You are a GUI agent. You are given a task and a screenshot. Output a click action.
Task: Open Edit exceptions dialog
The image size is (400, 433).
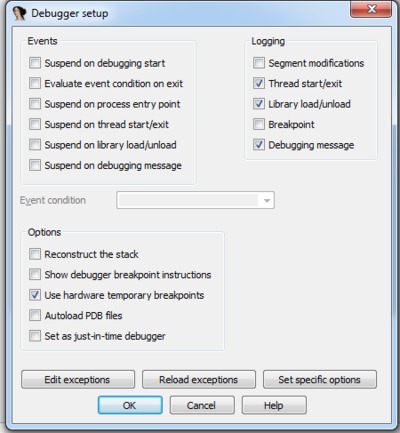78,379
